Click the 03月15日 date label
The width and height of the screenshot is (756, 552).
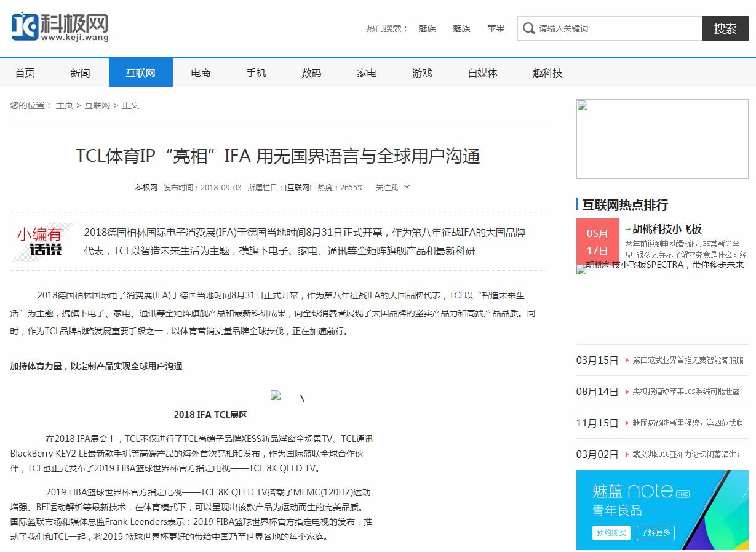(x=597, y=360)
